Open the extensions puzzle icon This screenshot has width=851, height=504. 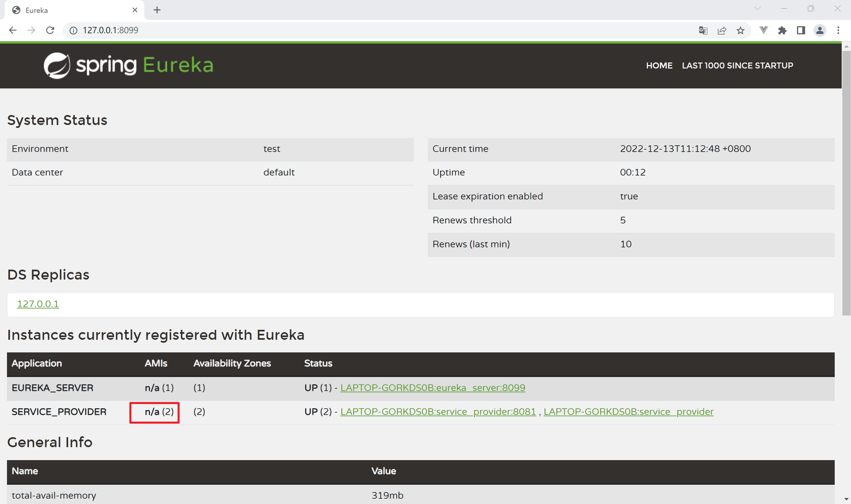pos(782,31)
